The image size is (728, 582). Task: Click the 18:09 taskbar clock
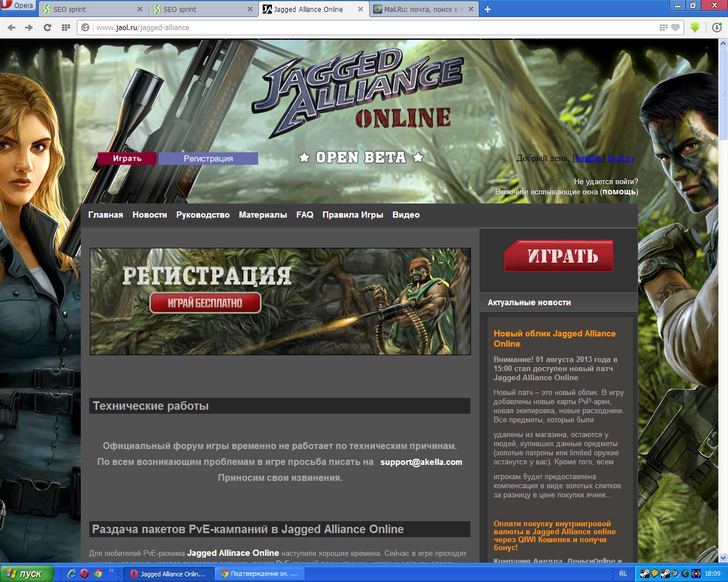tap(713, 574)
